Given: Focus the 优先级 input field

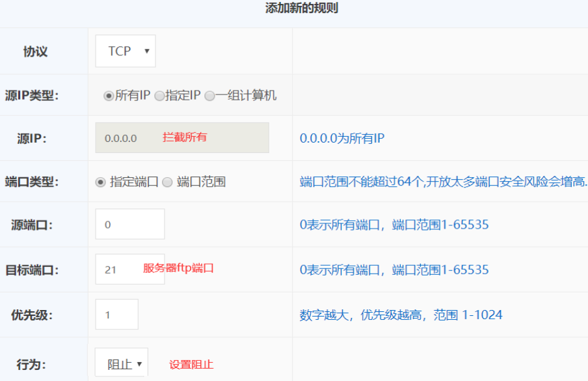Looking at the screenshot, I should (116, 315).
